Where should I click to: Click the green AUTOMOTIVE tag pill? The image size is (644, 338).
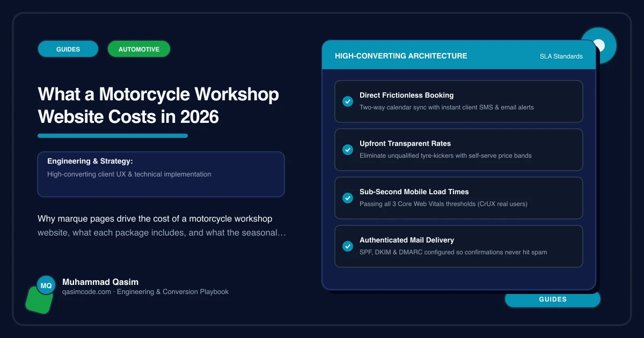coord(139,49)
